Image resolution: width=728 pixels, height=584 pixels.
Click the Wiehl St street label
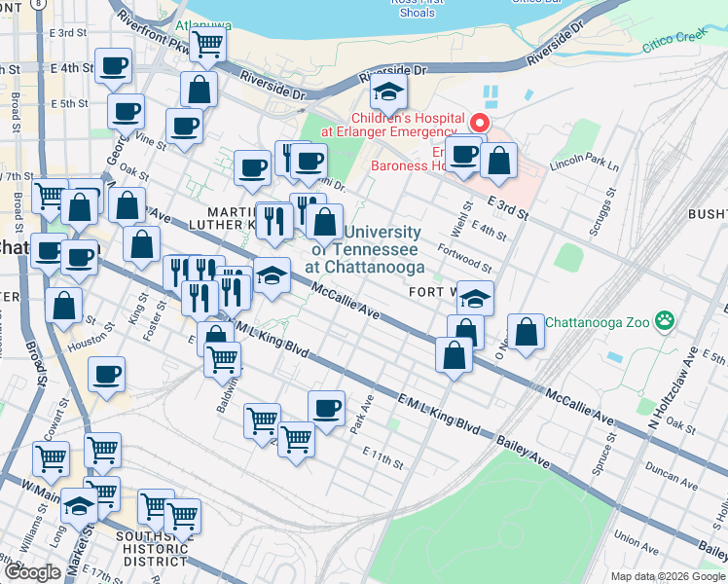pyautogui.click(x=461, y=219)
